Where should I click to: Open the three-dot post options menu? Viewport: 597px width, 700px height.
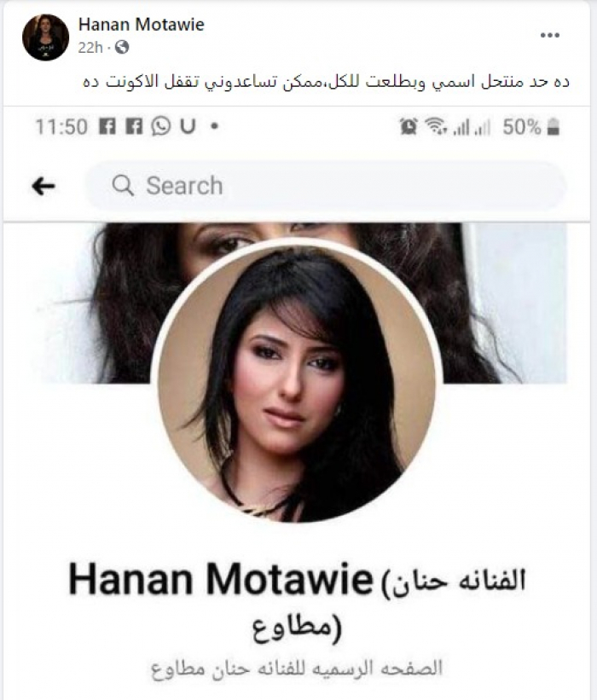pos(550,35)
